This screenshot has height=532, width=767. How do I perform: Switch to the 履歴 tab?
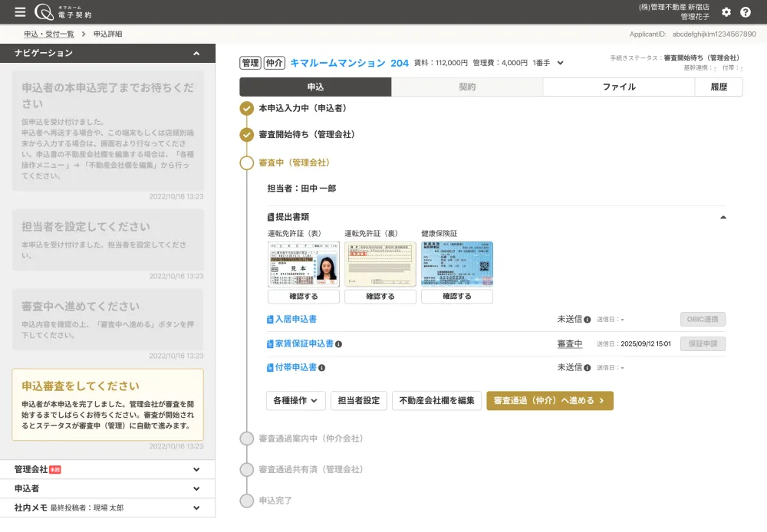719,87
